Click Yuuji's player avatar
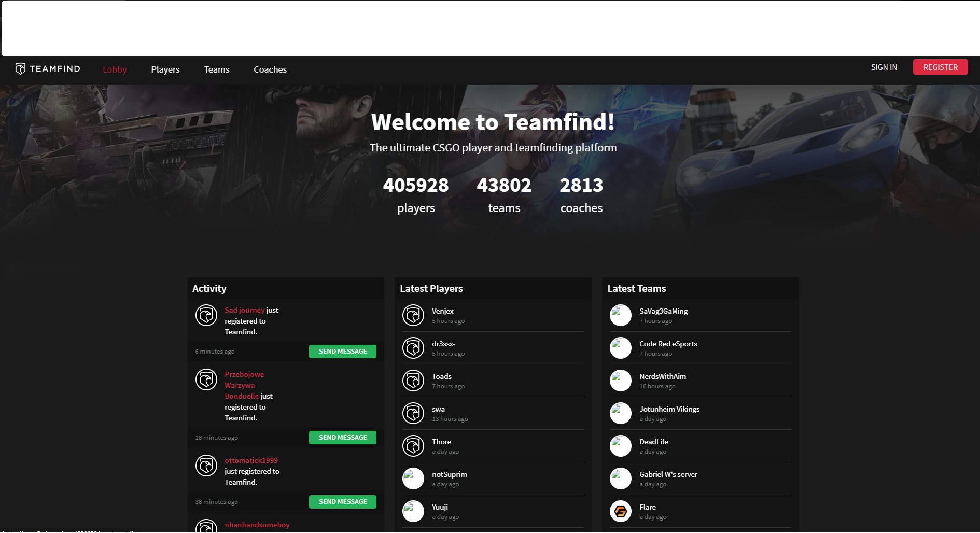Screen dimensions: 980x533 pyautogui.click(x=413, y=511)
